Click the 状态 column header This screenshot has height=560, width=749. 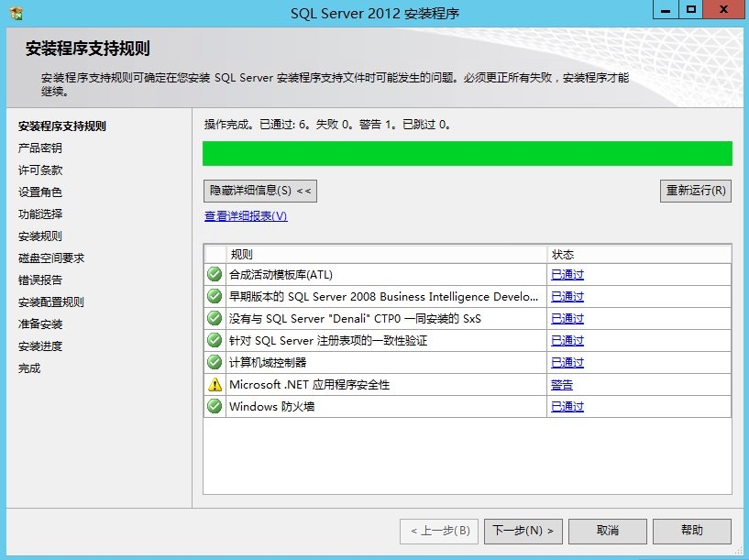tap(639, 255)
